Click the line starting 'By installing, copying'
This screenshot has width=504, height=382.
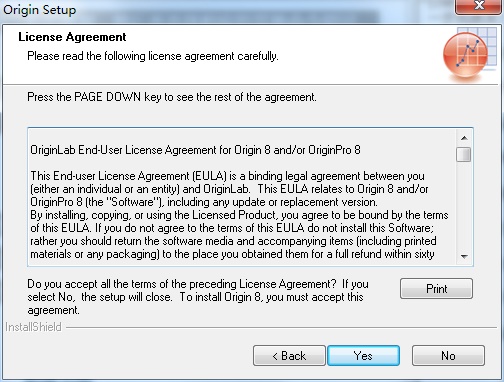[x=239, y=215]
